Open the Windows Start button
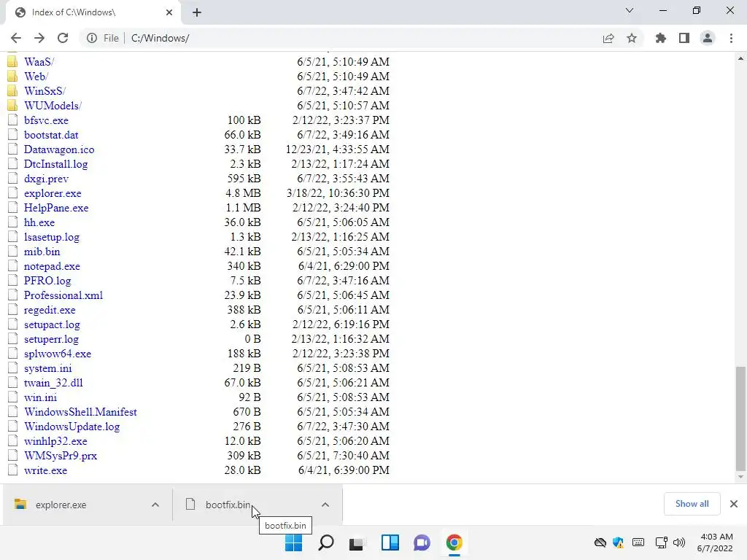Image resolution: width=747 pixels, height=560 pixels. coord(293,542)
